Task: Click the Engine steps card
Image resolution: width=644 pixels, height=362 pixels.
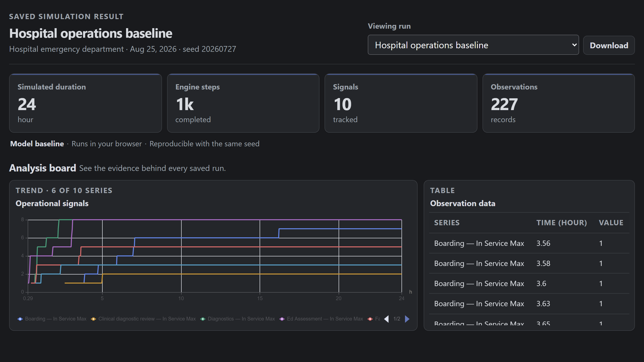Action: click(x=243, y=103)
